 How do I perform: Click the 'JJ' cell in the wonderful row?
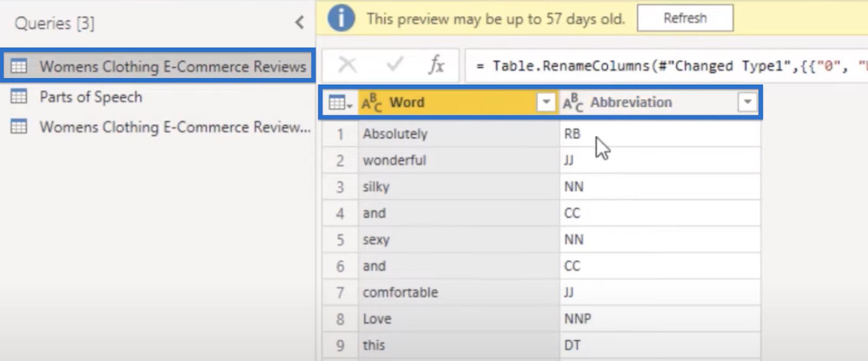point(660,160)
